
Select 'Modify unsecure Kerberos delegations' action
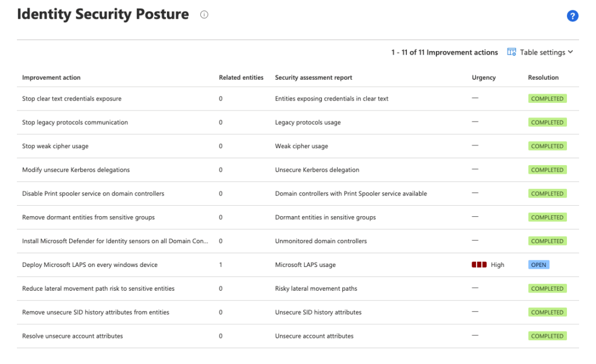coord(76,169)
